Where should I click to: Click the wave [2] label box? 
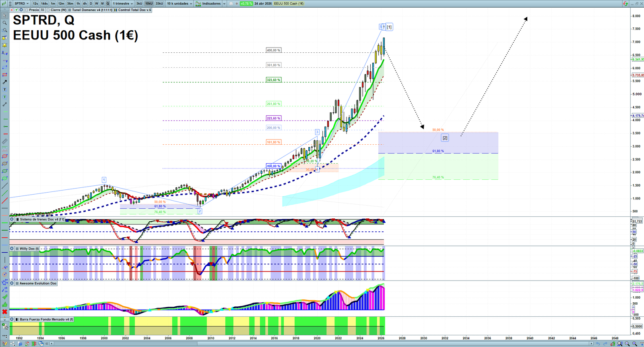(445, 138)
